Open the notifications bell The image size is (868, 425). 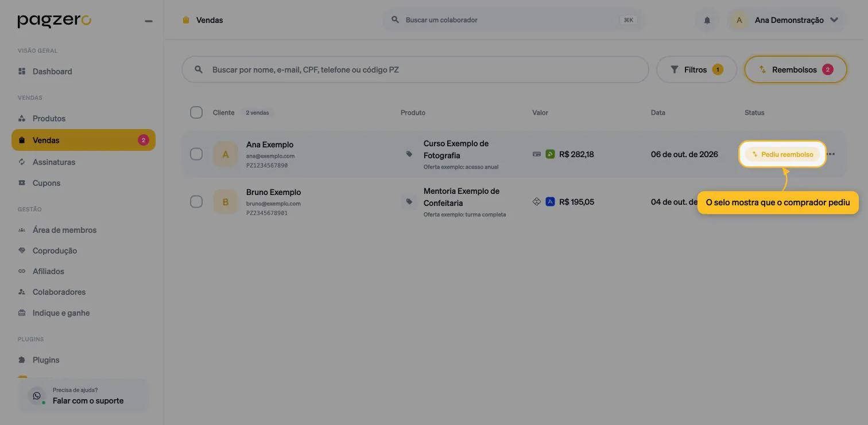707,20
